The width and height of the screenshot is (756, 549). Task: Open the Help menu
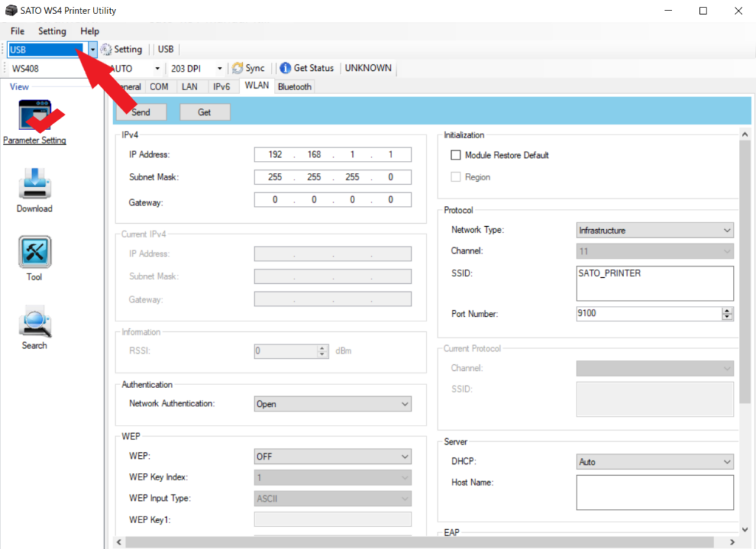[x=89, y=31]
